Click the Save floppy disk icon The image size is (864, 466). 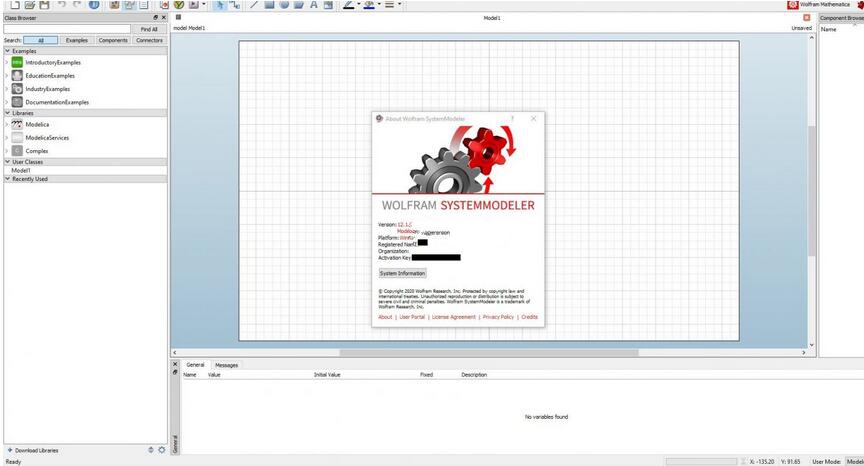44,4
